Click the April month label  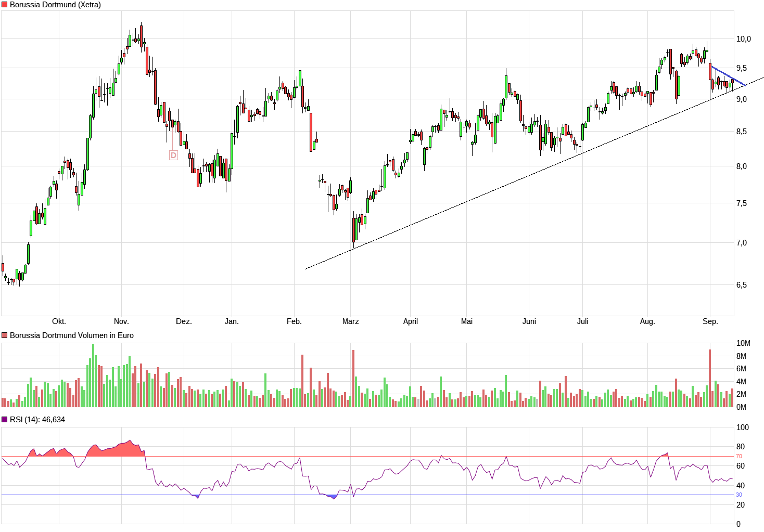[x=411, y=321]
